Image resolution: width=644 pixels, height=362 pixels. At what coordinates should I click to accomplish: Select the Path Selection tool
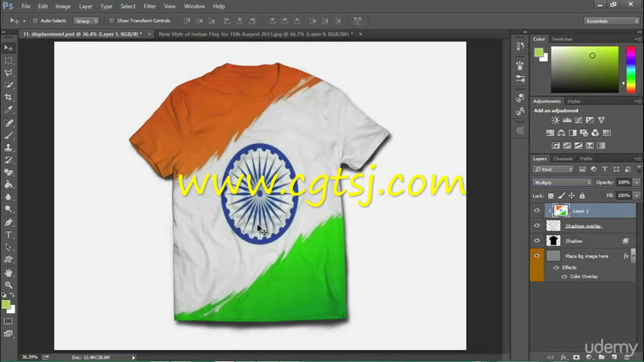pos(8,247)
